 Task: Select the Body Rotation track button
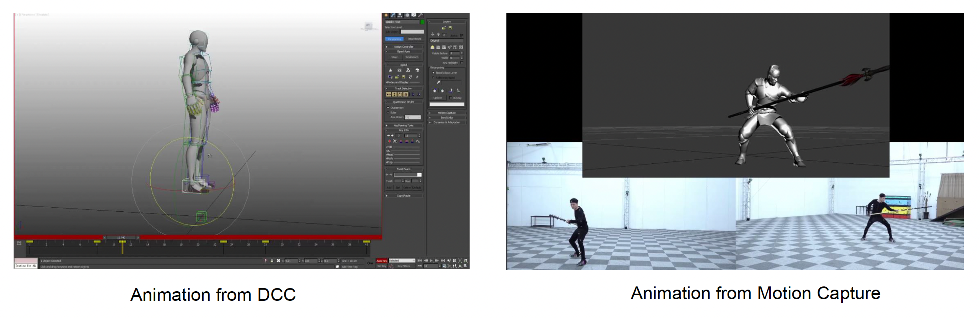400,95
